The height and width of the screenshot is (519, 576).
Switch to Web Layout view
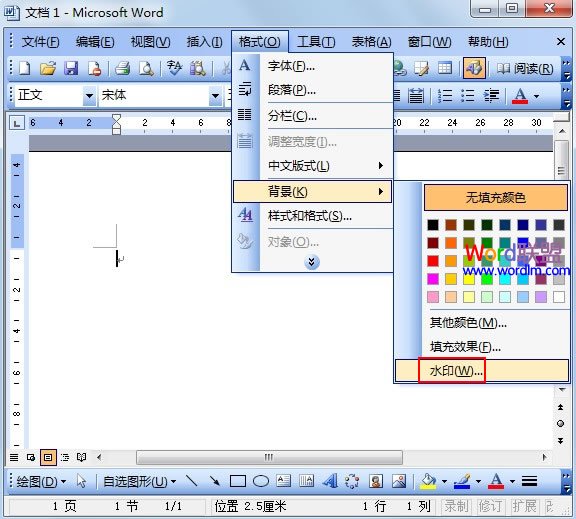[31, 457]
